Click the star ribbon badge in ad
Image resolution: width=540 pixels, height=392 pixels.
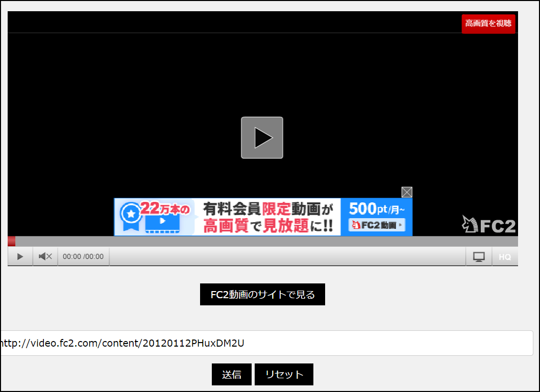(x=131, y=213)
